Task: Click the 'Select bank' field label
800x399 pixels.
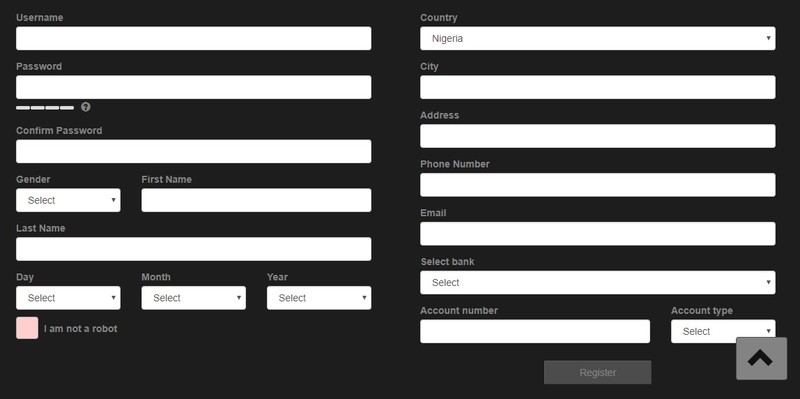Action: [x=447, y=262]
